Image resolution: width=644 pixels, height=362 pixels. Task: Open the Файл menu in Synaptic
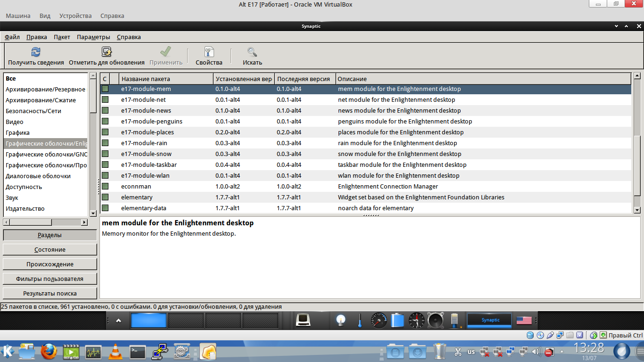click(x=12, y=37)
